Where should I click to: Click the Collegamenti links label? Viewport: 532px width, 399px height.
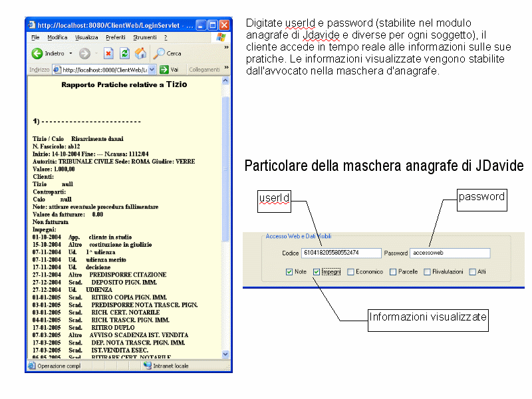(204, 70)
